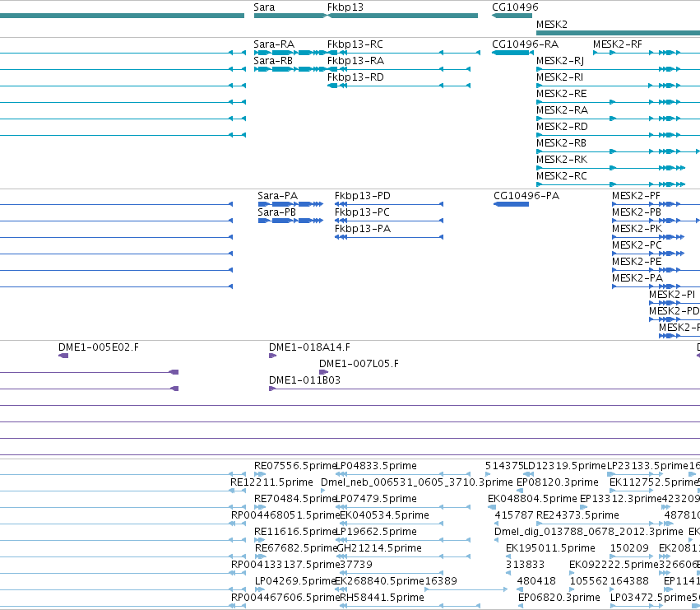Click protein label 'Fkbp13-PD'
700x610 pixels.
point(363,196)
